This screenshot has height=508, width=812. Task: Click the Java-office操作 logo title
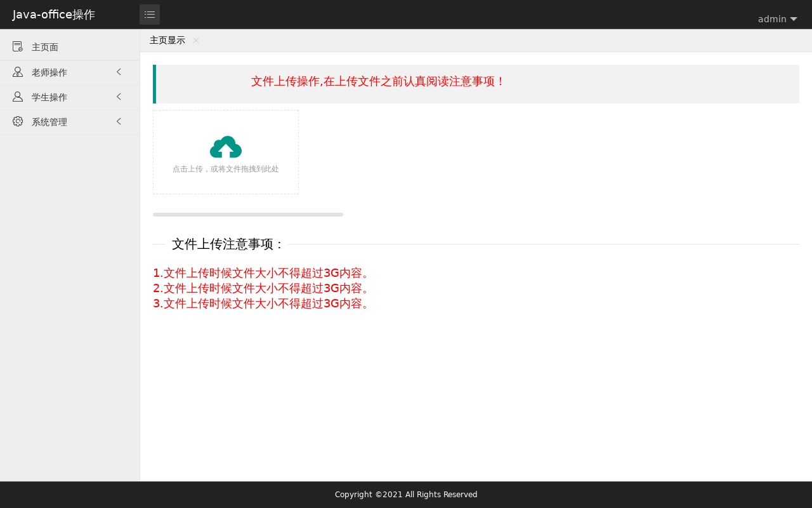(54, 15)
